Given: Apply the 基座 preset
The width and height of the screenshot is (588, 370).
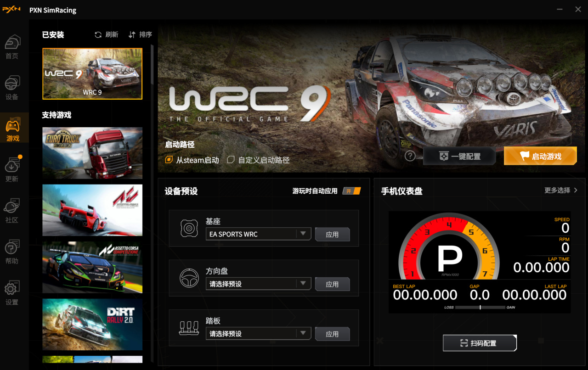Looking at the screenshot, I should 332,235.
